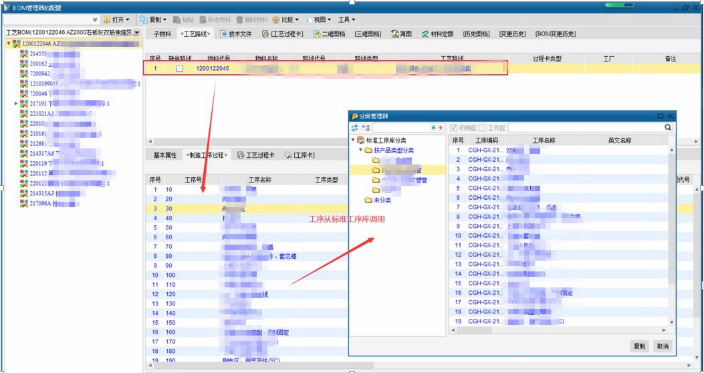Image resolution: width=704 pixels, height=373 pixels.
Task: Open the 视图 menu
Action: 318,20
